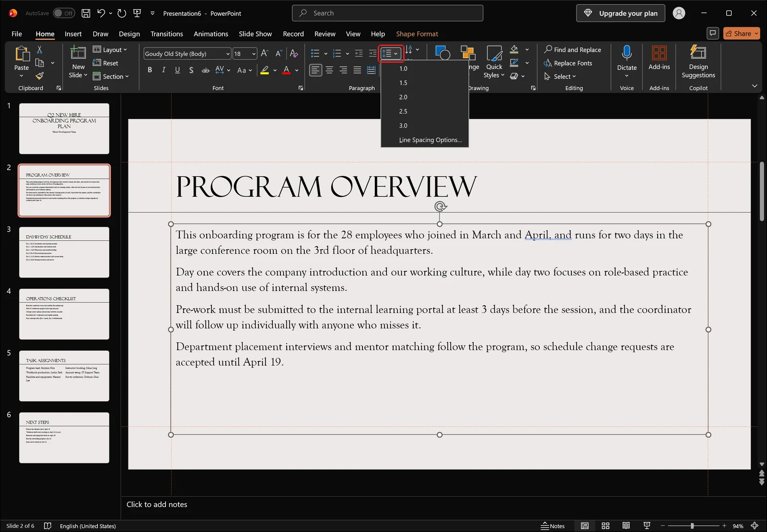Image resolution: width=767 pixels, height=532 pixels.
Task: Open Quick Styles gallery
Action: [x=494, y=62]
